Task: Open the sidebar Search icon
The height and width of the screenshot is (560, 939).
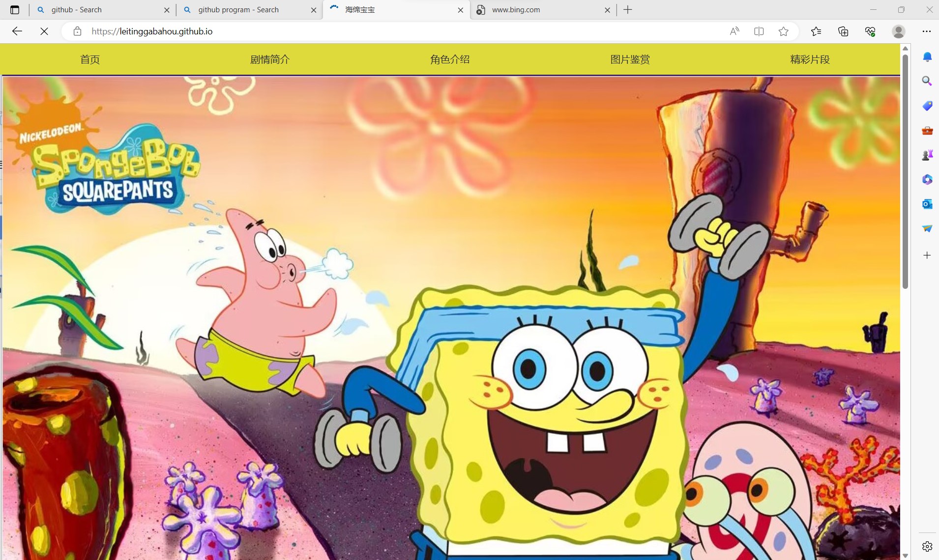Action: (x=927, y=81)
